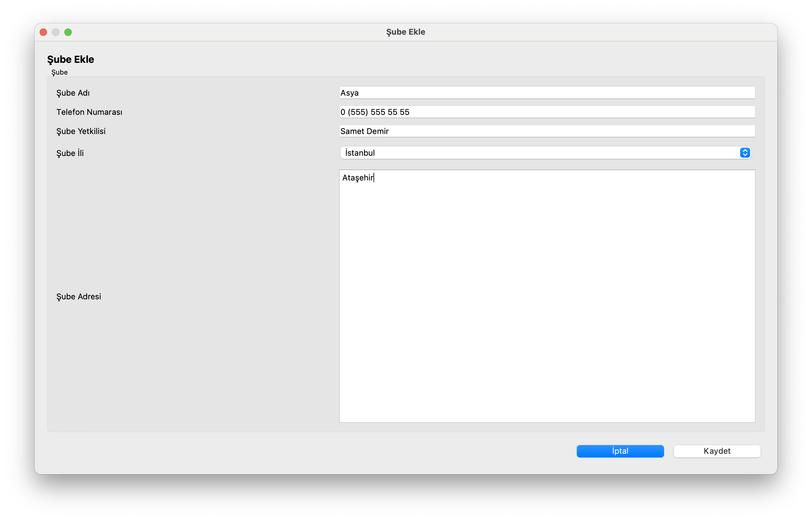The image size is (812, 520).
Task: Click the Şube Adı text field
Action: click(x=547, y=93)
